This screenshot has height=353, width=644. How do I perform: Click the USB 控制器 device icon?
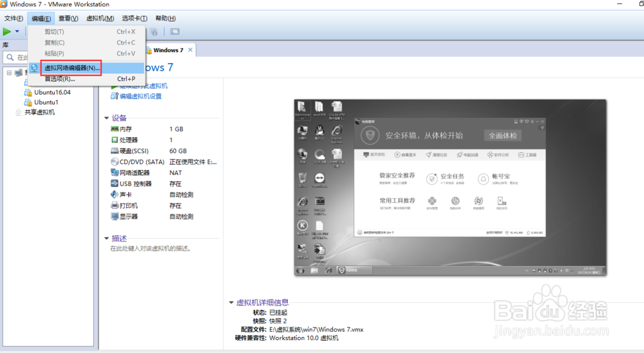[x=115, y=184]
